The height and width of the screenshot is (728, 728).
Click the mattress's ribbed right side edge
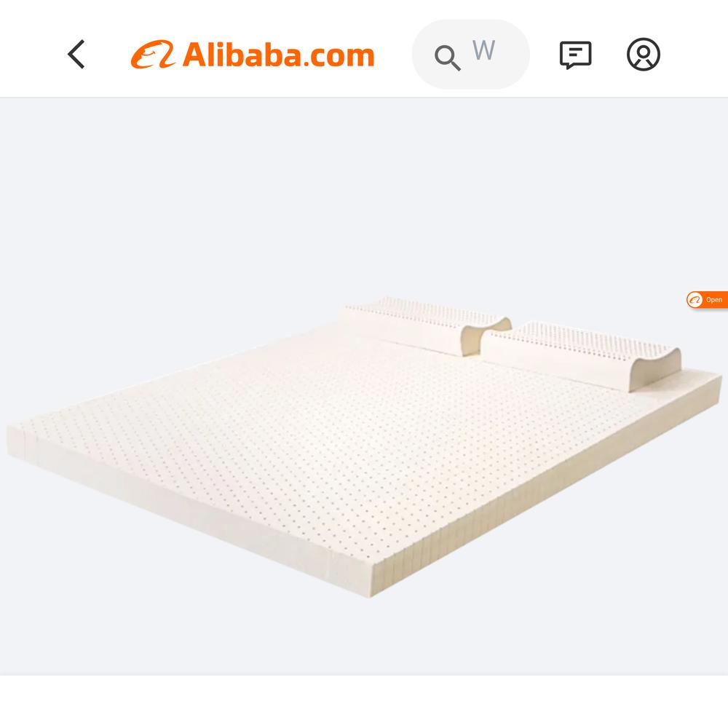(x=548, y=488)
